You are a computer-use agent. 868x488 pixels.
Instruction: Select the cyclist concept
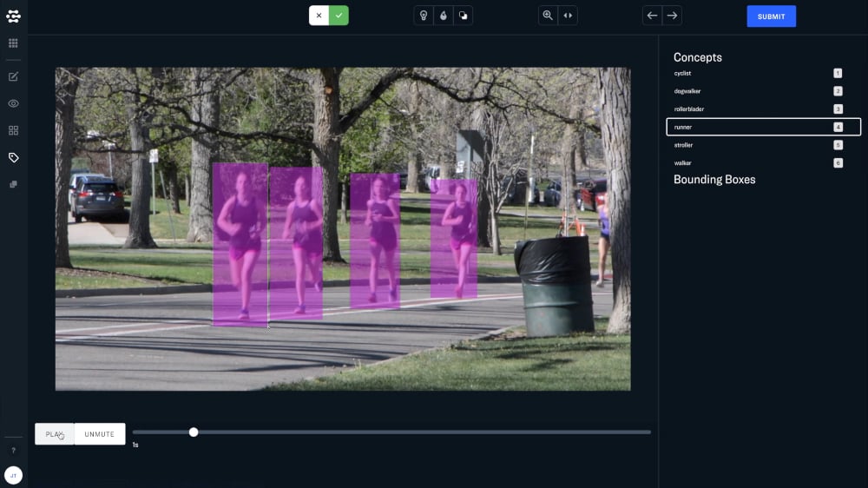coord(683,74)
